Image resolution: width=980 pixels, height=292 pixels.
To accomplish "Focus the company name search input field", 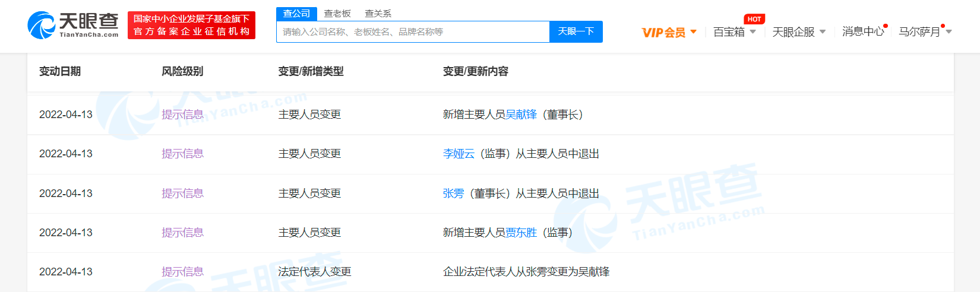I will point(413,32).
